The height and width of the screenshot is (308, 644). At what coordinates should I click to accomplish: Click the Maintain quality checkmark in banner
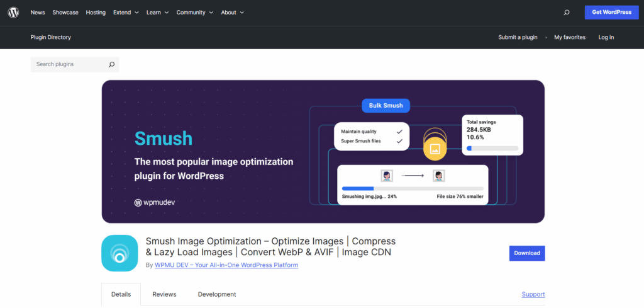[x=399, y=132]
